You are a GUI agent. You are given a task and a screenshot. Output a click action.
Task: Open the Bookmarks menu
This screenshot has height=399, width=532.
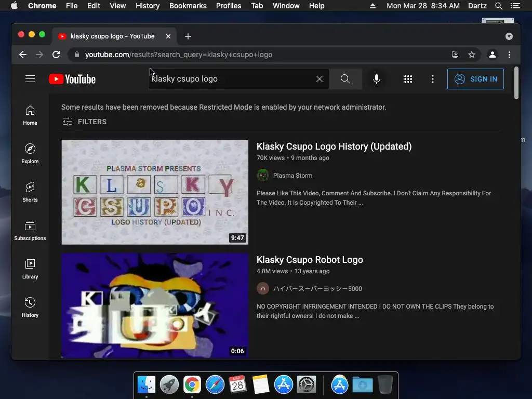click(188, 6)
